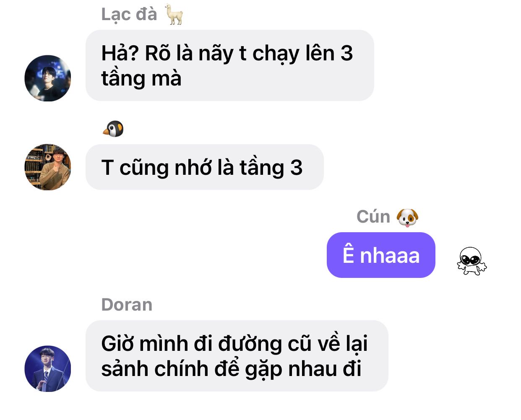
Task: Open the penguin sender's profile avatar
Action: click(x=48, y=167)
